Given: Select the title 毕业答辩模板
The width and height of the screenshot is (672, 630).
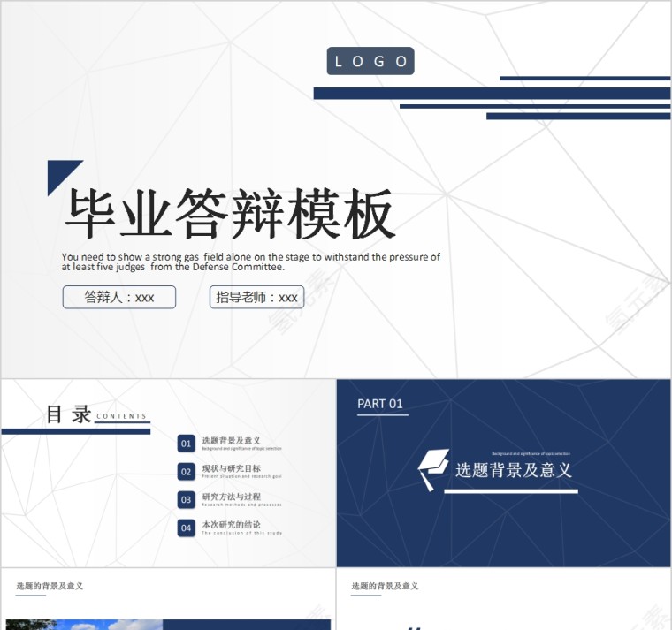Looking at the screenshot, I should click(x=230, y=213).
